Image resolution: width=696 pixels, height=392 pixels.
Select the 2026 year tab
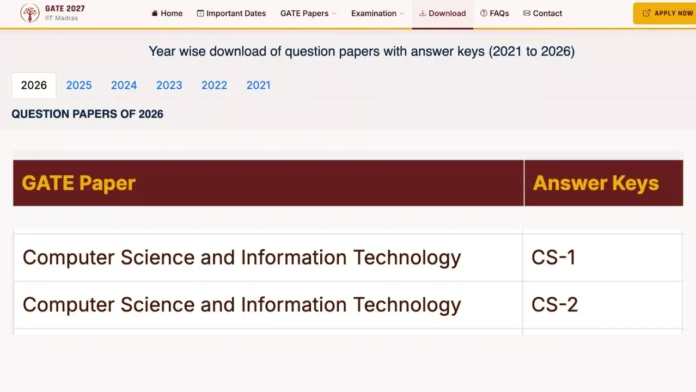34,85
